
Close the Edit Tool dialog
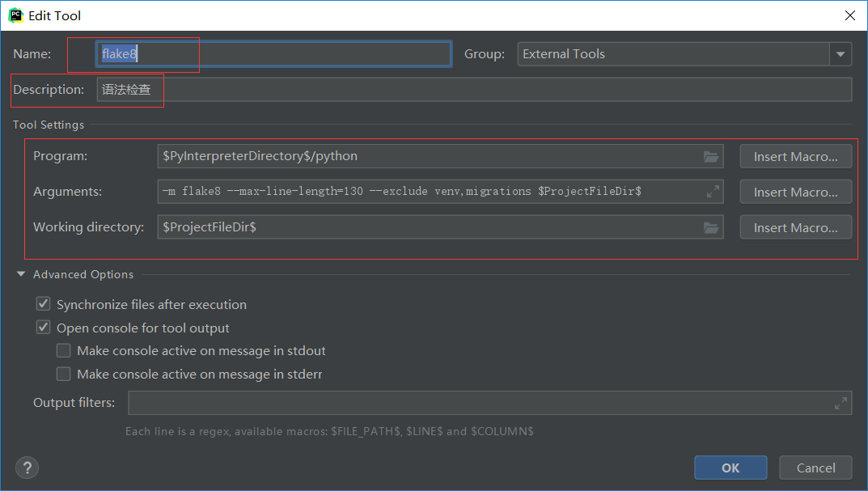tap(849, 15)
